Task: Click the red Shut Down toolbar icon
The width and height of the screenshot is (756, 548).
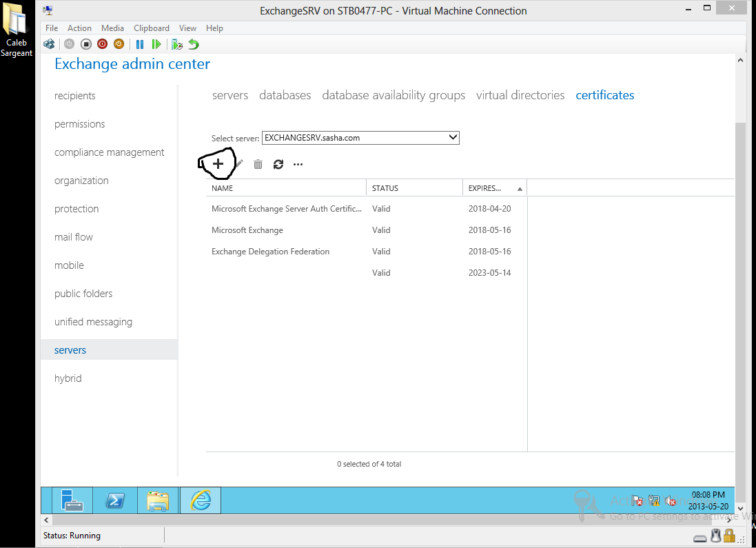Action: (102, 44)
